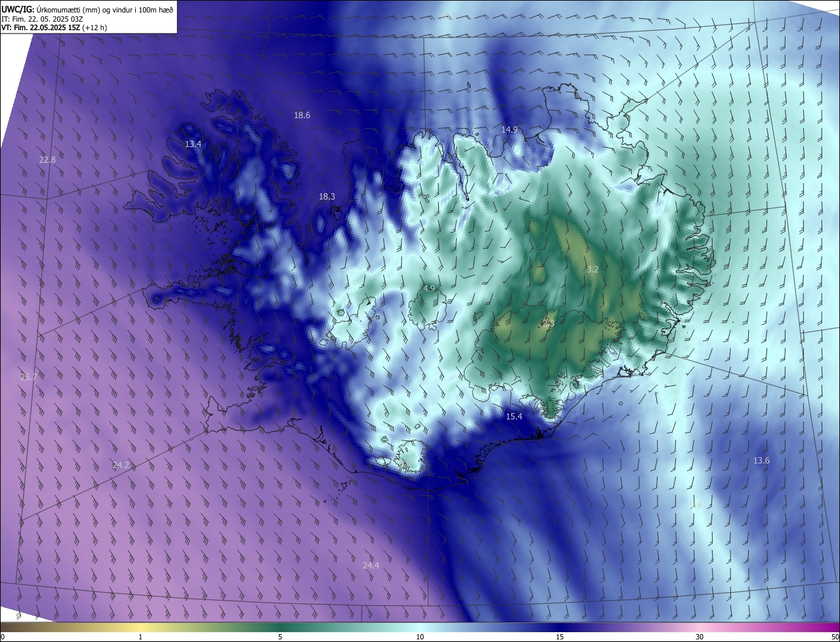Click the green color bar segment above 5
The image size is (840, 642).
click(x=280, y=627)
